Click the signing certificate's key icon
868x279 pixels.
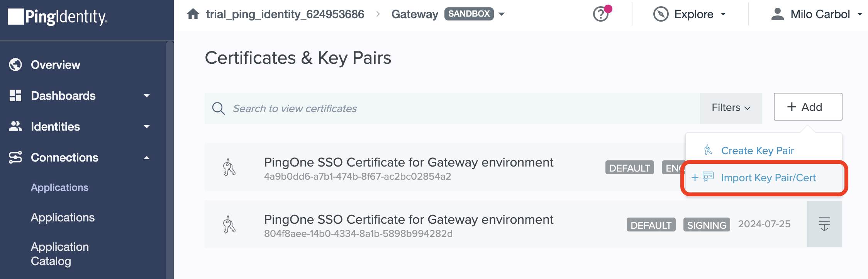[x=229, y=225]
